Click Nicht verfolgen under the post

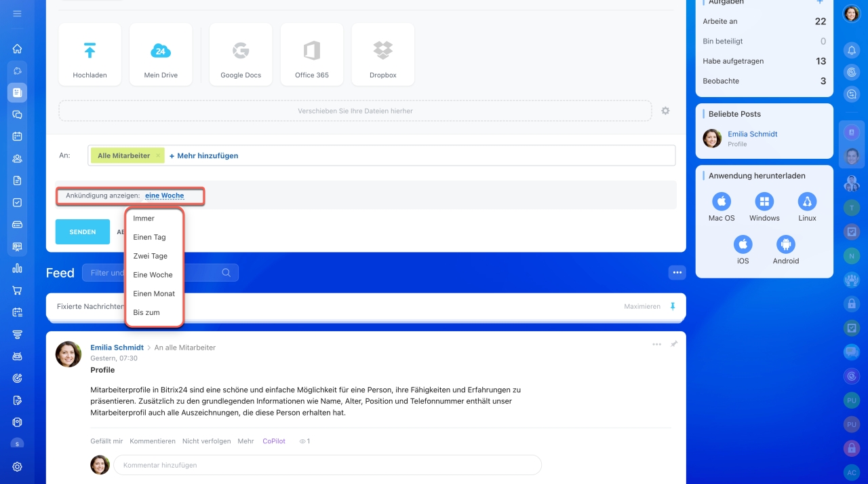[206, 441]
